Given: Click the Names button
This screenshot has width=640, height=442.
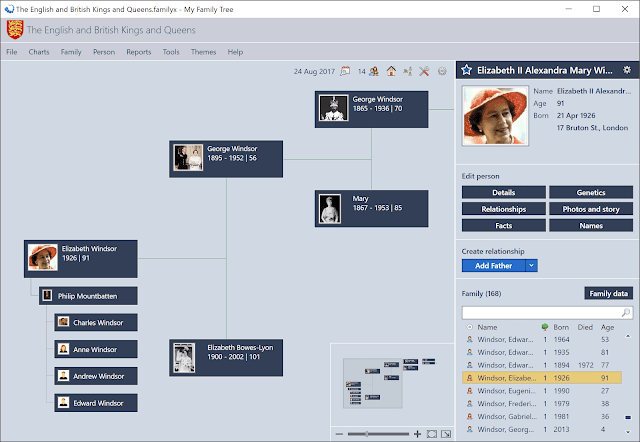Looking at the screenshot, I should (591, 225).
